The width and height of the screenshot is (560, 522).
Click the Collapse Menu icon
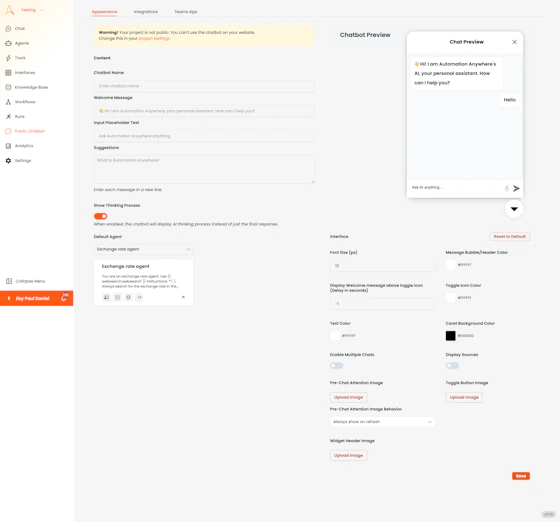(x=9, y=281)
